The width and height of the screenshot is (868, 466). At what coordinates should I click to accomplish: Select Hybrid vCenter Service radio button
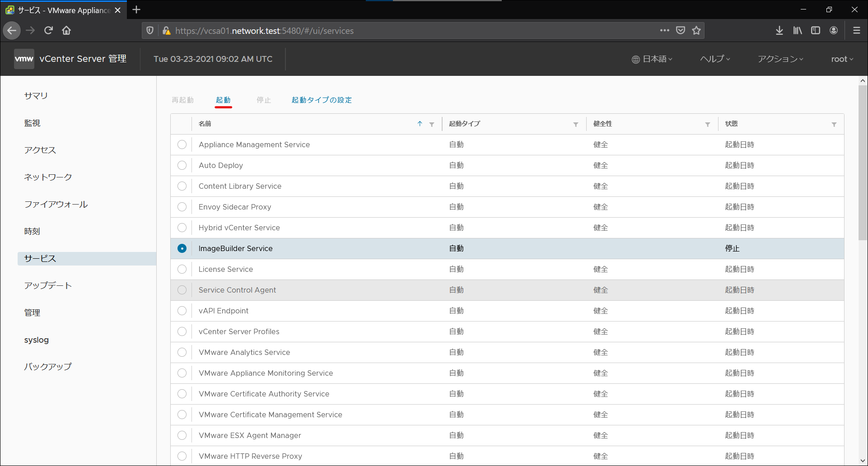(x=182, y=228)
